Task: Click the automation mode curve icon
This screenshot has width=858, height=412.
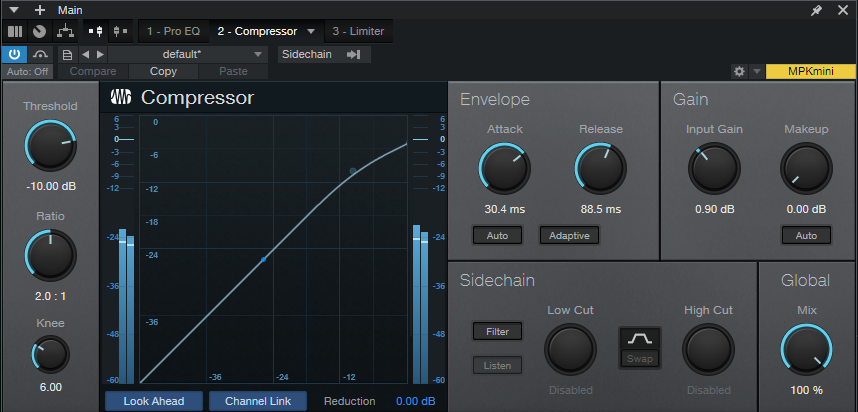Action: [40, 54]
